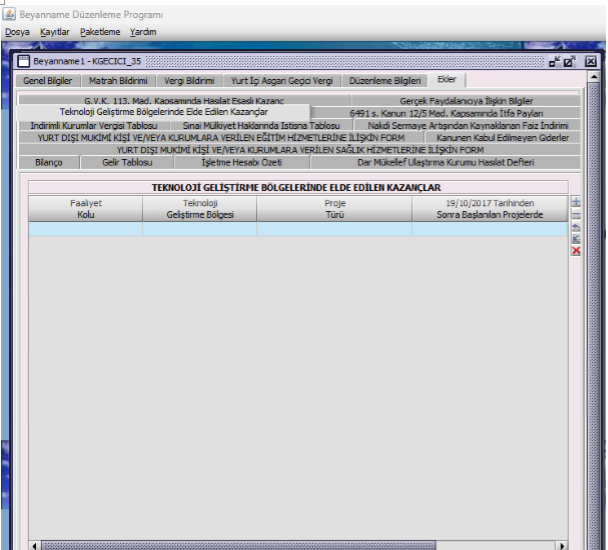The image size is (608, 550).
Task: Click the empty Proje Türü cell
Action: click(x=334, y=229)
